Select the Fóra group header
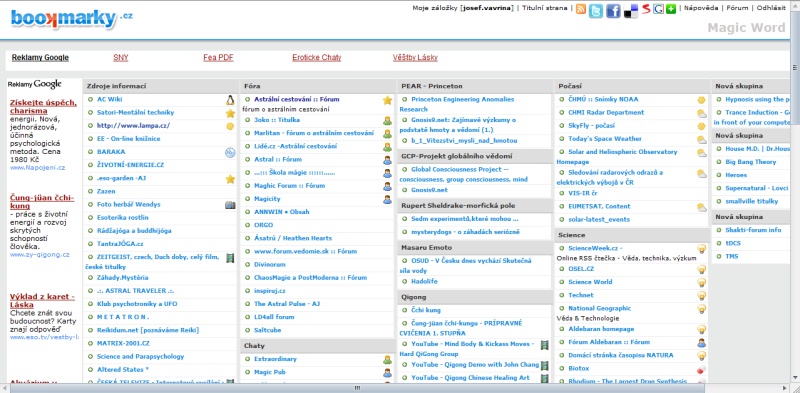800x393 pixels. click(x=318, y=86)
